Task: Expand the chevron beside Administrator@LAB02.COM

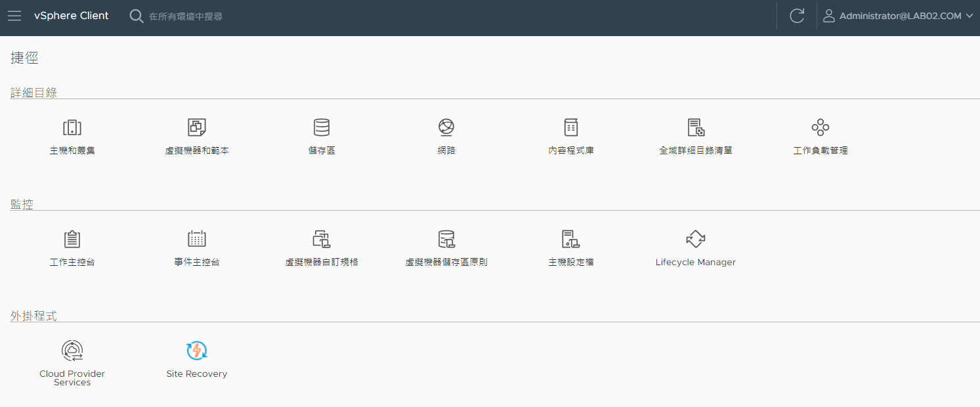Action: click(969, 16)
